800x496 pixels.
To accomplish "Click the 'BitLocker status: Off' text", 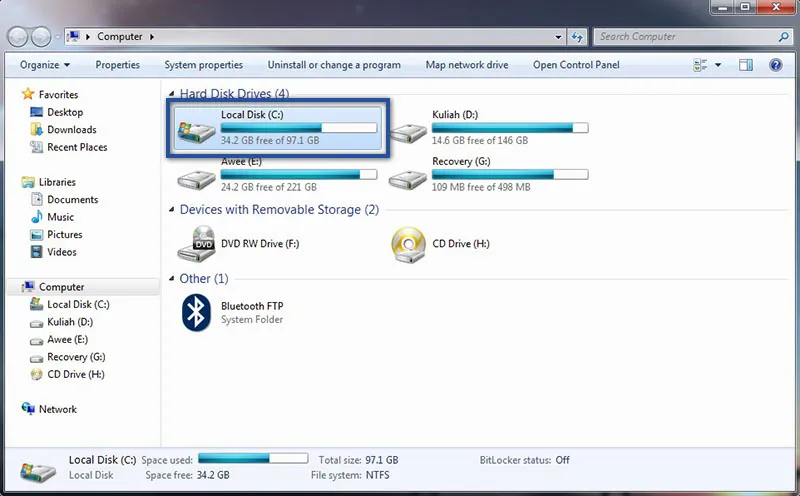I will pyautogui.click(x=524, y=460).
